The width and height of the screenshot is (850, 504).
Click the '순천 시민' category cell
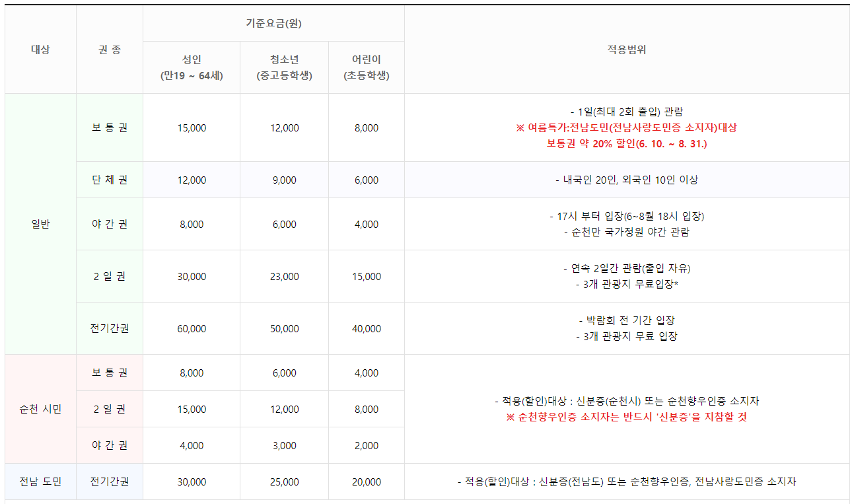pyautogui.click(x=40, y=409)
